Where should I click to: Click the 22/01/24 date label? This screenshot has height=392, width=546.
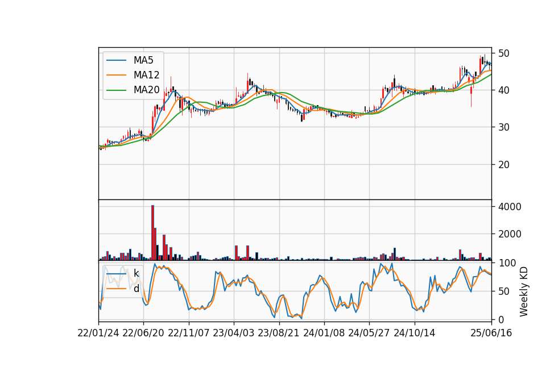[98, 333]
